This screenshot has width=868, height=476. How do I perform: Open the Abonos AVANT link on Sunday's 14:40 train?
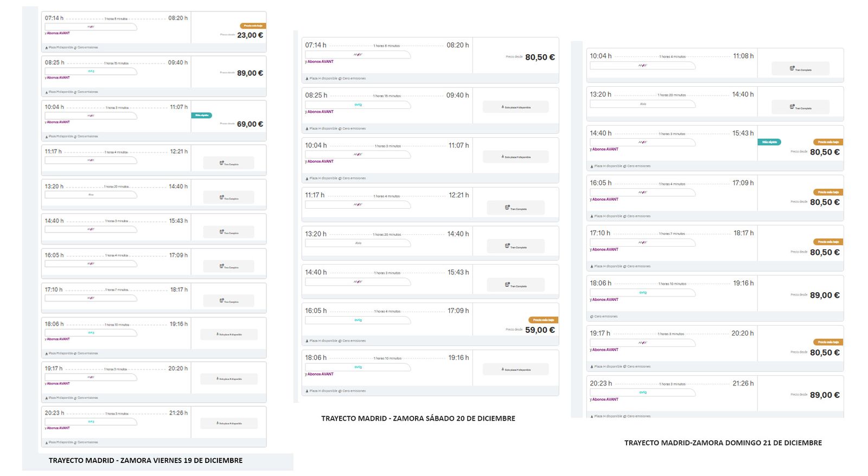(x=605, y=149)
